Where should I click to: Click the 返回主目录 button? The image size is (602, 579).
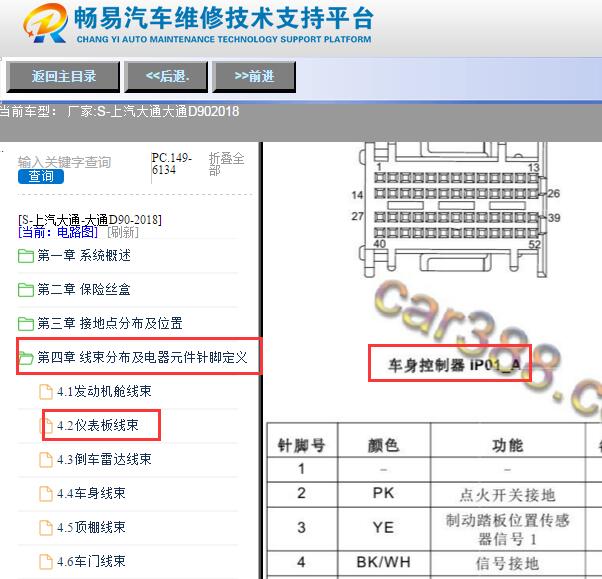[x=63, y=76]
